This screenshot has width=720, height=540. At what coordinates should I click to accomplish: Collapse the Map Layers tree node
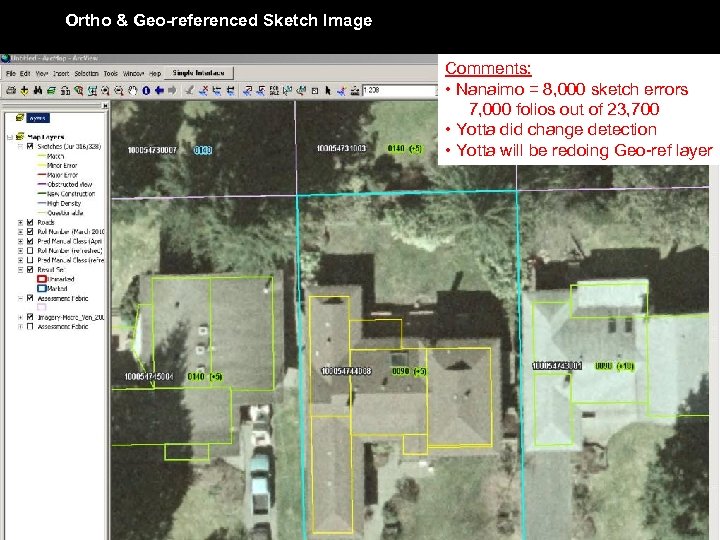[10, 137]
